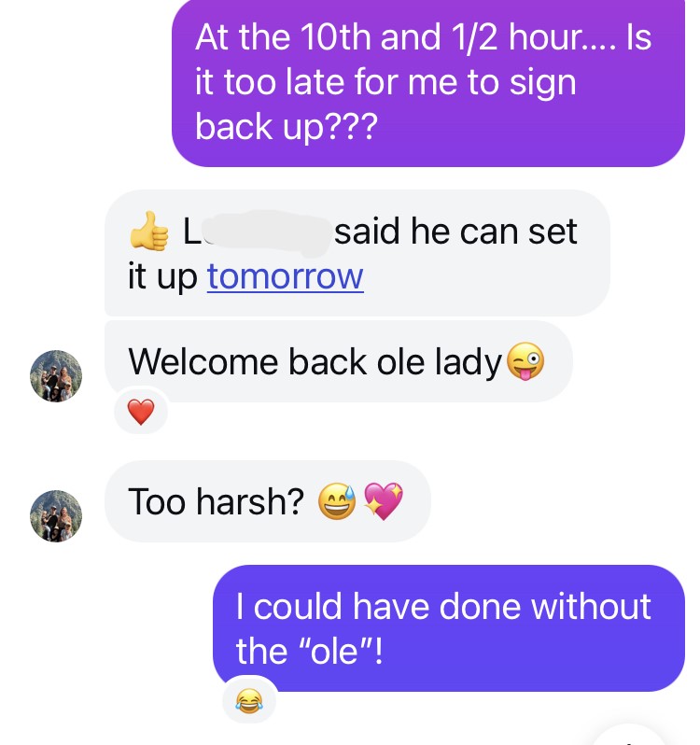
Task: Click the blurred-out name in the gray message
Action: (x=267, y=232)
